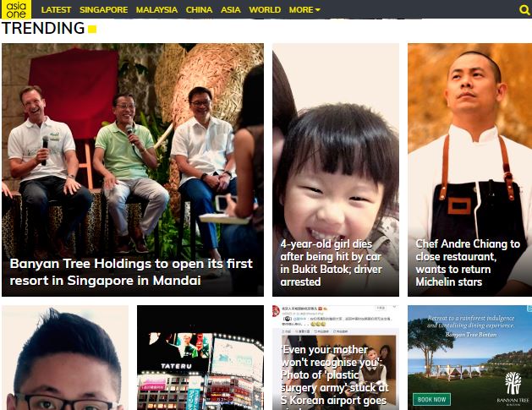This screenshot has height=410, width=532.
Task: Open the CHINA news section
Action: click(x=199, y=10)
